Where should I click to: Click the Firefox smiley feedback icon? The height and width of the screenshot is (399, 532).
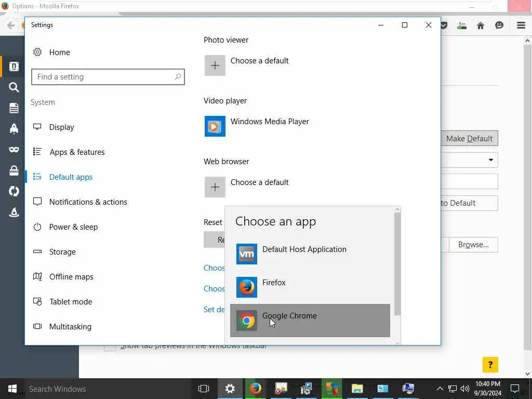[499, 25]
